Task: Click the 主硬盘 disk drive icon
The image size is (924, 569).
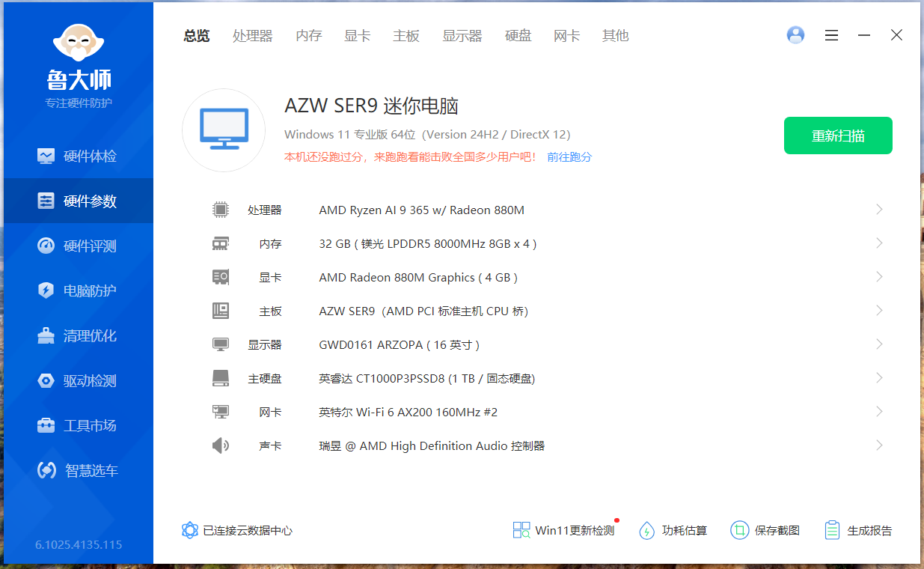Action: click(220, 378)
